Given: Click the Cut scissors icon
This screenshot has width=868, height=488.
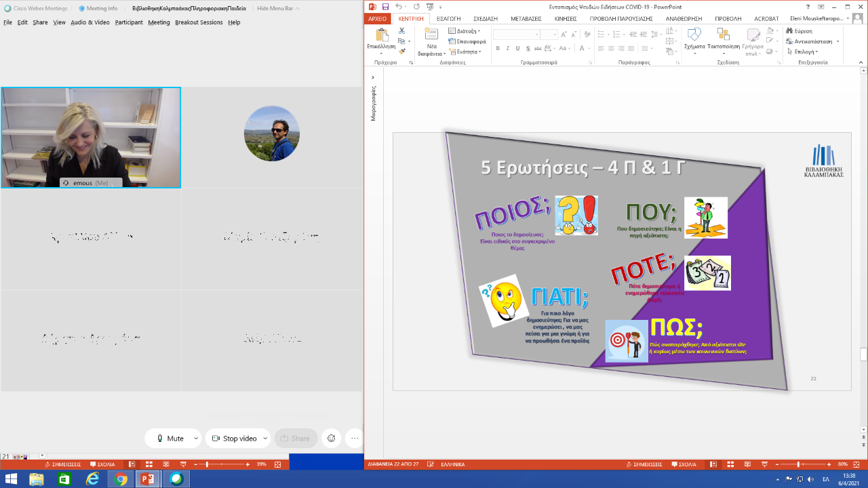Looking at the screenshot, I should [401, 31].
